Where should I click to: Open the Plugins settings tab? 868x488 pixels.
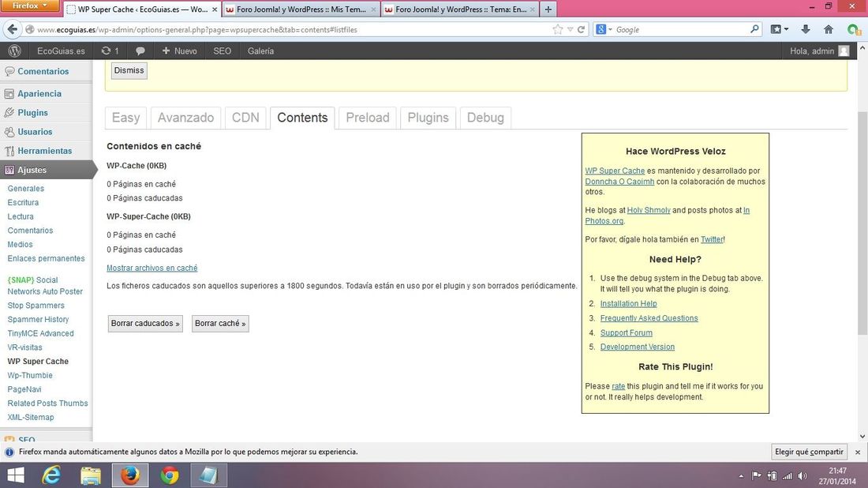click(x=428, y=118)
